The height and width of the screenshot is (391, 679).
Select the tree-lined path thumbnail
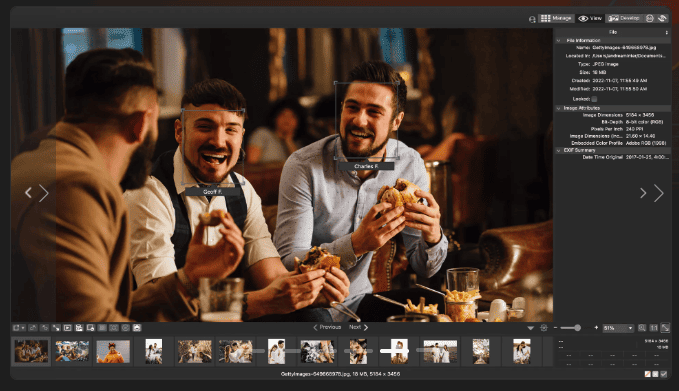click(x=481, y=351)
